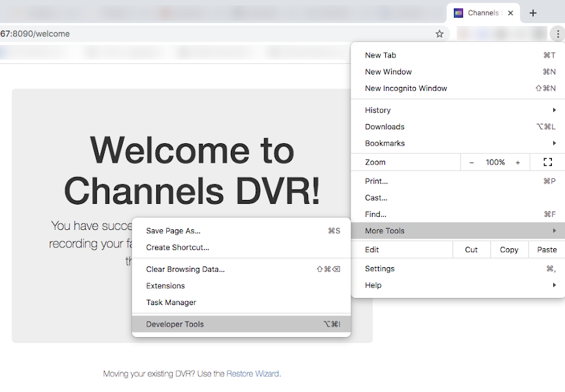Click the Paste button in Edit row
This screenshot has width=565, height=392.
point(547,250)
